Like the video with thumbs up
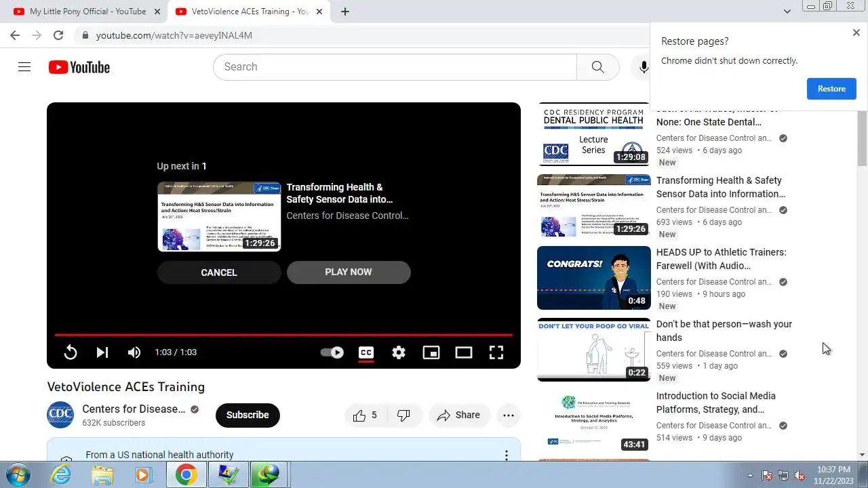 click(x=365, y=415)
